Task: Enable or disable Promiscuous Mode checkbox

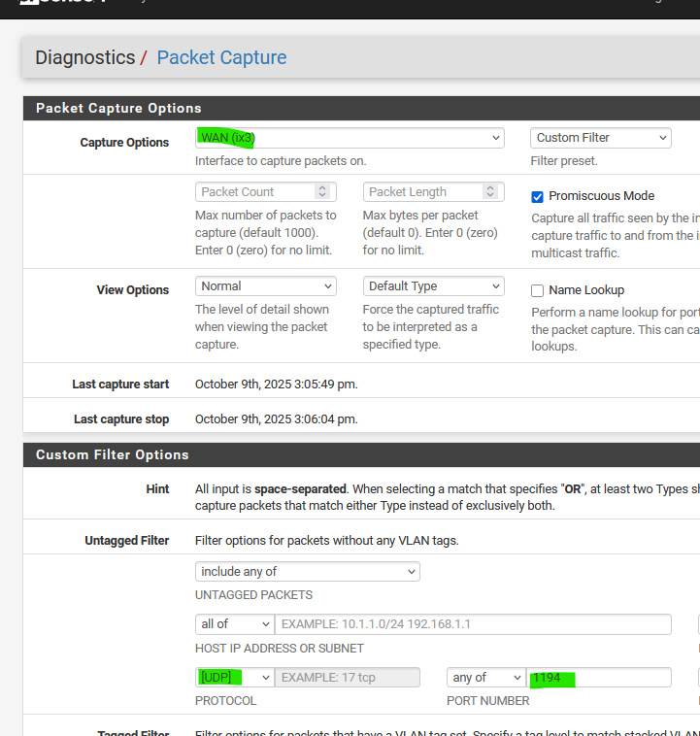Action: coord(538,196)
